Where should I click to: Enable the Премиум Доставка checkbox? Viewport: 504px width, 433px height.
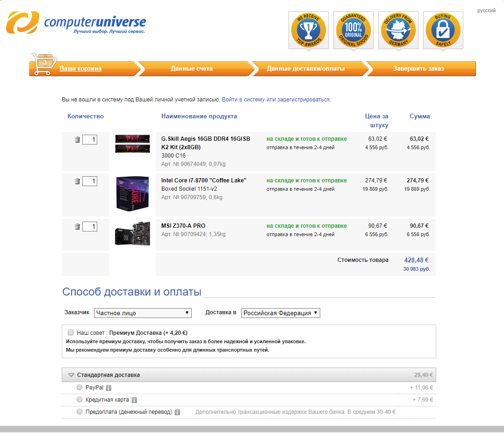(x=71, y=333)
